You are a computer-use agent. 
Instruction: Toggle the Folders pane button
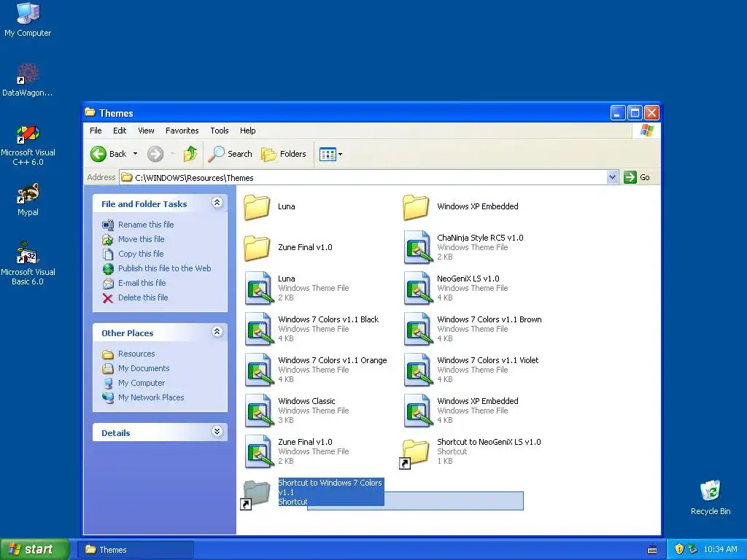284,154
